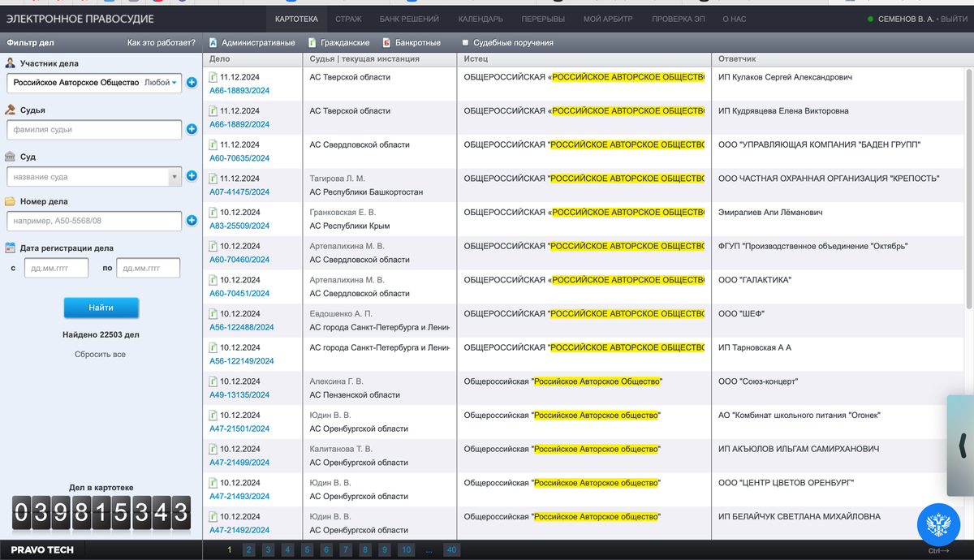
Task: Toggle the Судебные поручения checkbox
Action: coord(465,42)
